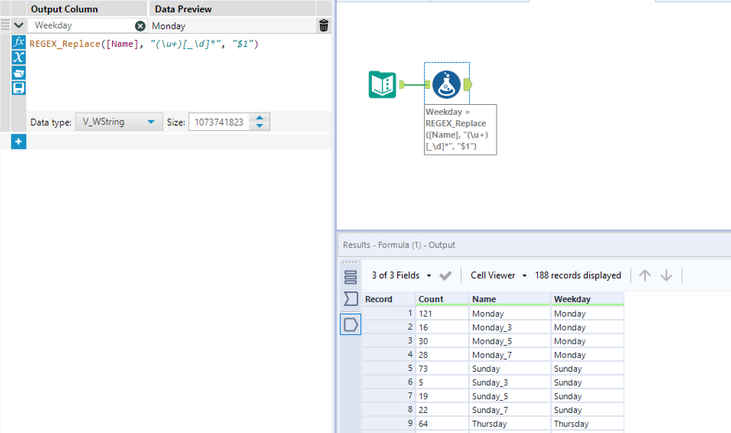Open the fx functions list
731x433 pixels.
(19, 42)
